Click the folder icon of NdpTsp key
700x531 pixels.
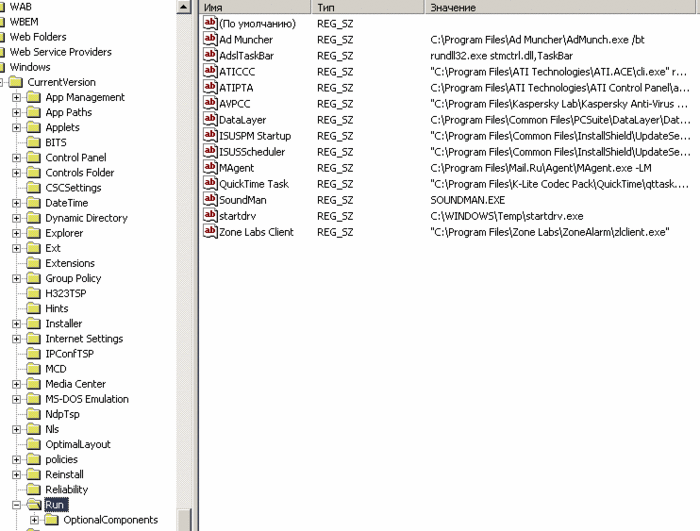[x=33, y=414]
